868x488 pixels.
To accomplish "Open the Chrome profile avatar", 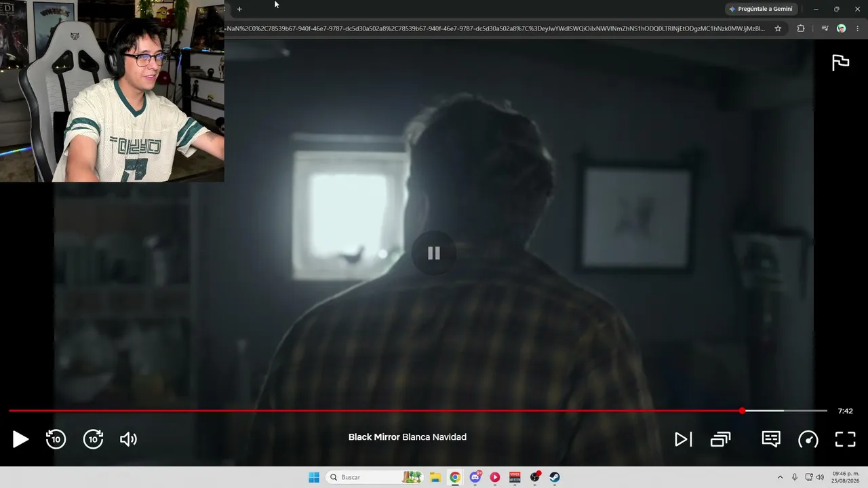I will (841, 28).
